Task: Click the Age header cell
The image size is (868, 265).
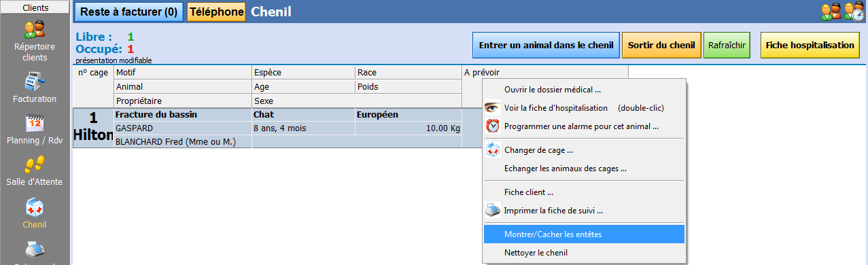Action: point(303,86)
